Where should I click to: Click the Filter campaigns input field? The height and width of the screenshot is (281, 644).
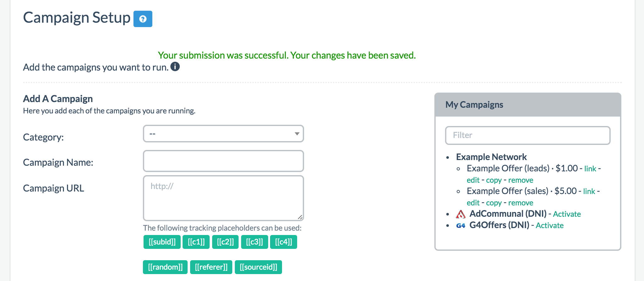click(528, 135)
